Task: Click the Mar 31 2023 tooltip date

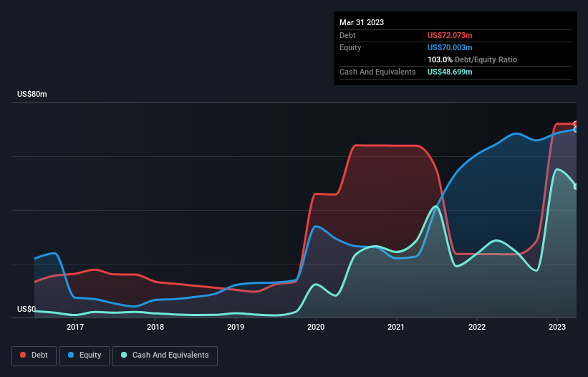Action: [362, 22]
